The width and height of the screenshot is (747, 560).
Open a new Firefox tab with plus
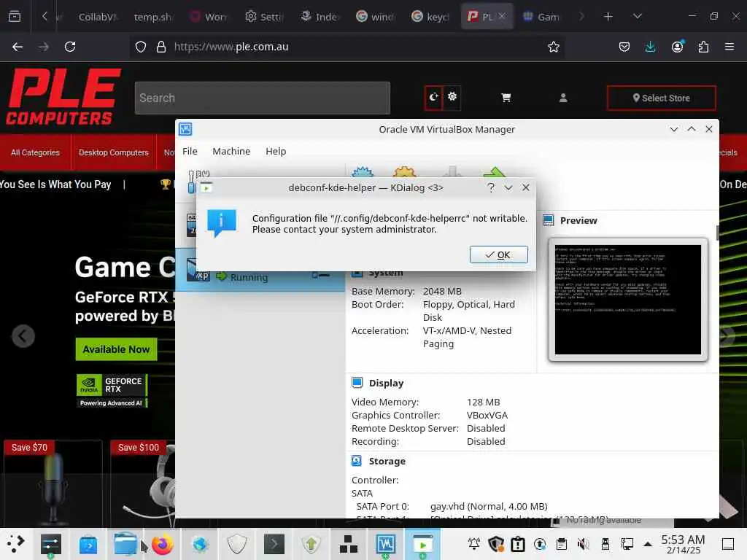608,17
